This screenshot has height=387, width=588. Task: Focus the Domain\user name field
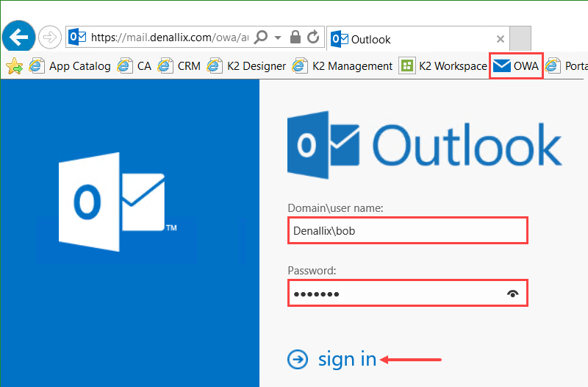click(408, 230)
